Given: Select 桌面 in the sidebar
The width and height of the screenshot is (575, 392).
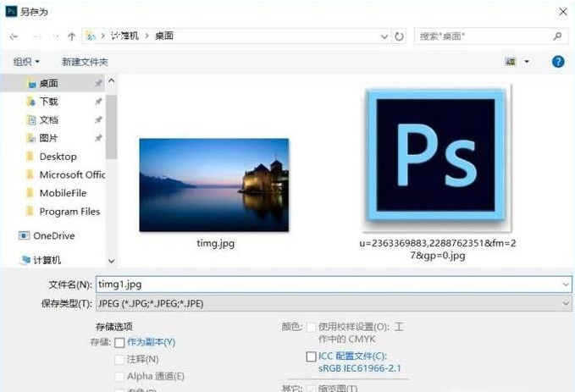Looking at the screenshot, I should pyautogui.click(x=49, y=83).
